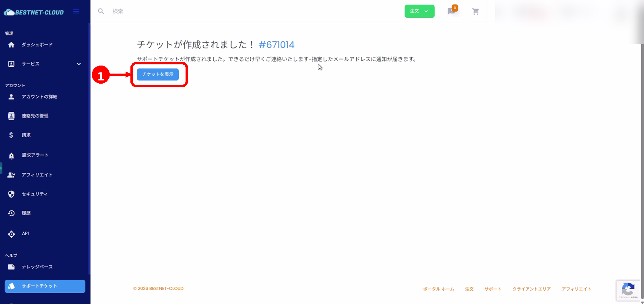Go to ナレッジベース in sidebar
This screenshot has width=644, height=304.
click(37, 267)
